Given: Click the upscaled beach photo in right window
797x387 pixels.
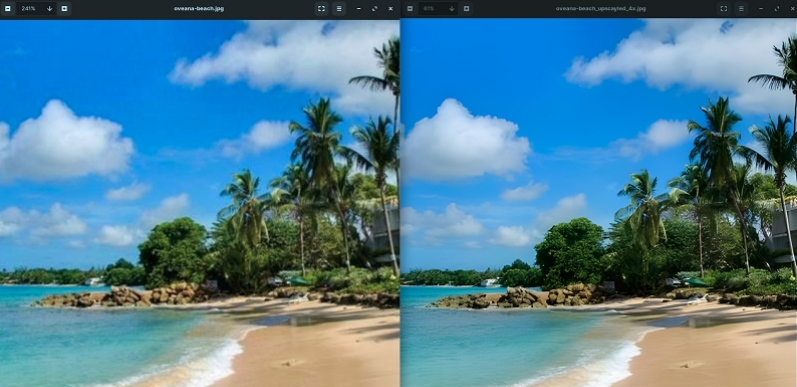Looking at the screenshot, I should 599,202.
